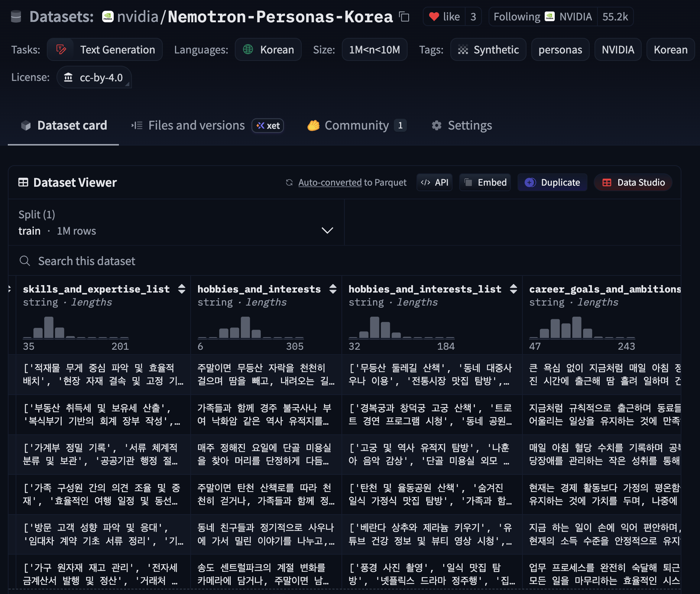Viewport: 700px width, 594px height.
Task: Sort the skills_and_expertise_list column
Action: [x=182, y=289]
